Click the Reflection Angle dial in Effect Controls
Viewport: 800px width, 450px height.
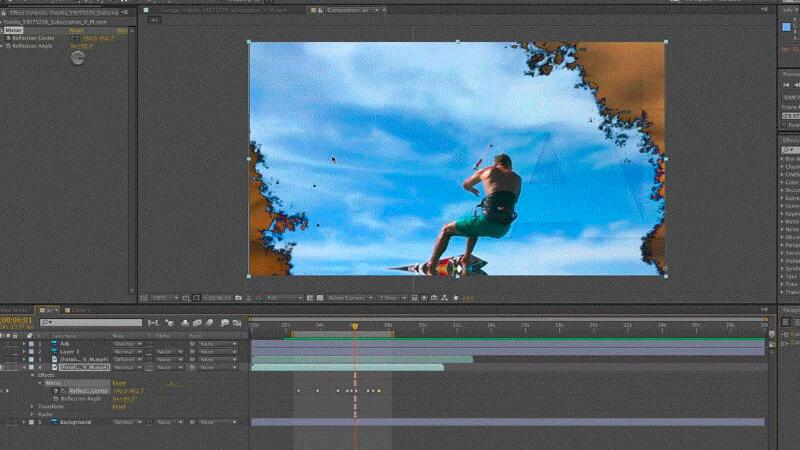tap(78, 58)
